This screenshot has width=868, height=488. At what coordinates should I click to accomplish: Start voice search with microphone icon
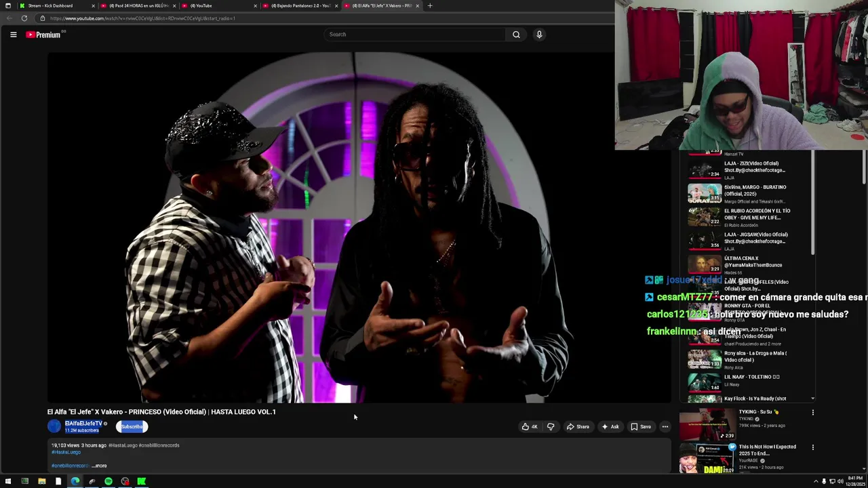pos(539,35)
